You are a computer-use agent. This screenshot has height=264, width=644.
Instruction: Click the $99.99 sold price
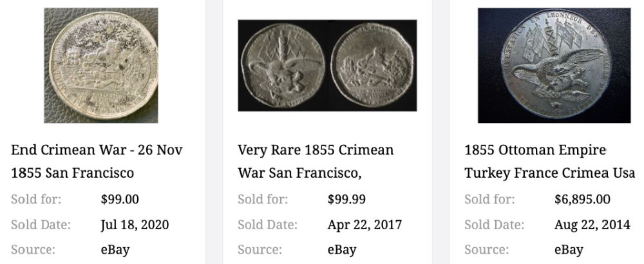click(346, 199)
